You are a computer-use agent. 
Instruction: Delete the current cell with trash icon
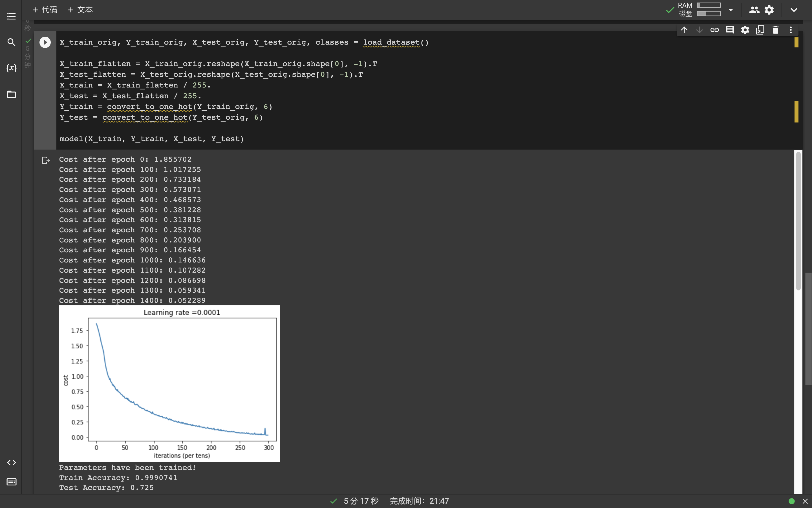click(775, 30)
